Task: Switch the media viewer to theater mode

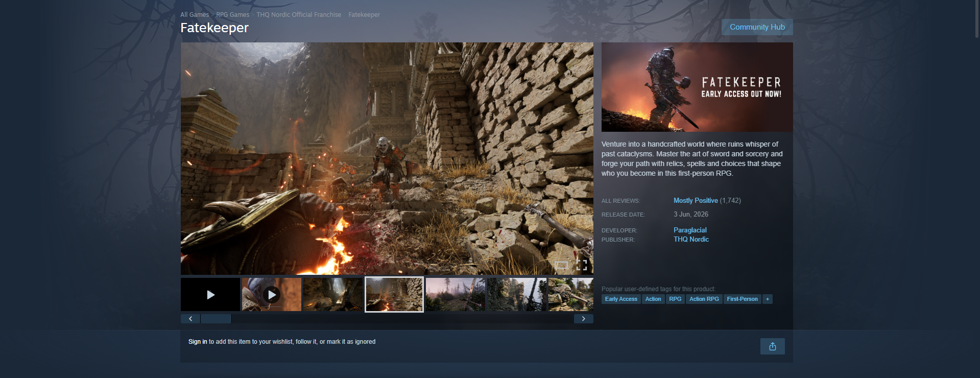Action: pos(561,265)
